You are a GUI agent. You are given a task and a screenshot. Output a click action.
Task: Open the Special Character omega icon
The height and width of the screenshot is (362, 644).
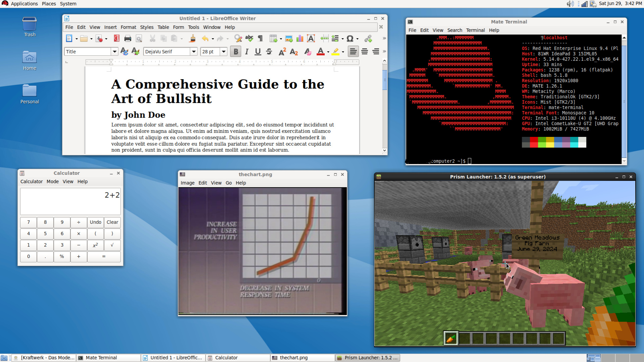[350, 39]
